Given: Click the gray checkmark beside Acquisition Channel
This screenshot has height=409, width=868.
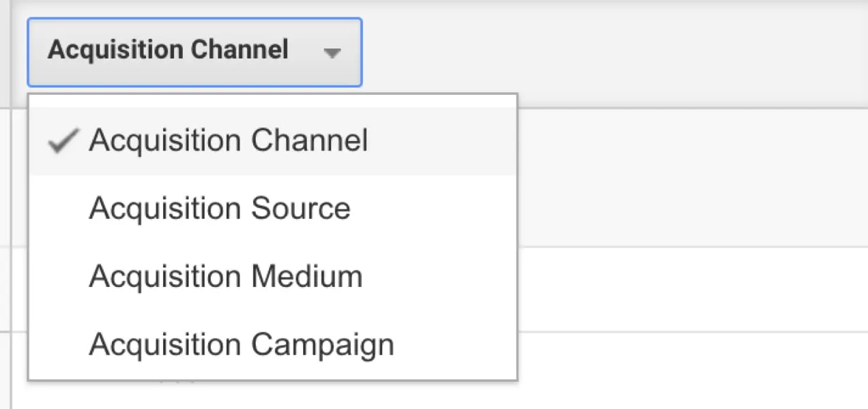Looking at the screenshot, I should click(x=63, y=141).
